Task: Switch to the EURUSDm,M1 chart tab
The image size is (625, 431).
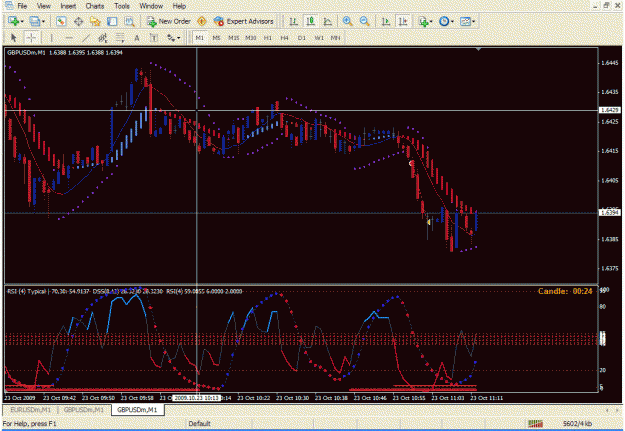Action: click(x=30, y=409)
